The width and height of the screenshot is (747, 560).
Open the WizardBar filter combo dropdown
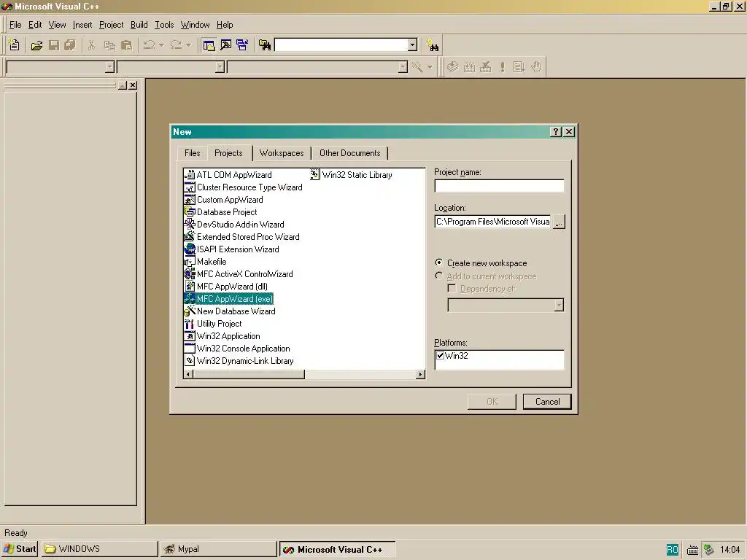pyautogui.click(x=220, y=67)
